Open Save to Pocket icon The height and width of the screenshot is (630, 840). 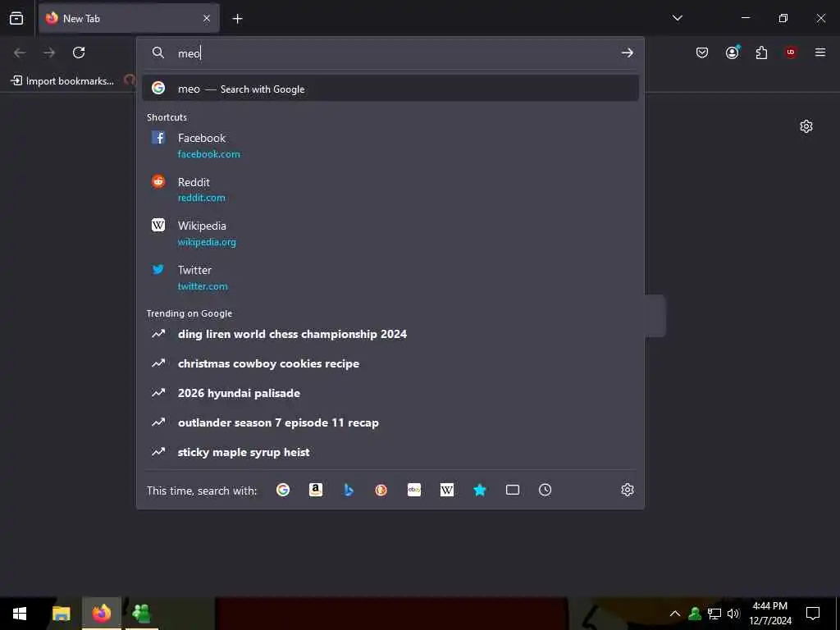tap(702, 52)
